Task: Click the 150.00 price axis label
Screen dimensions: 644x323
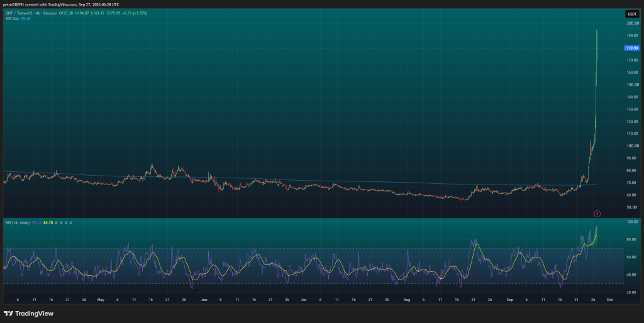Action: 633,84
